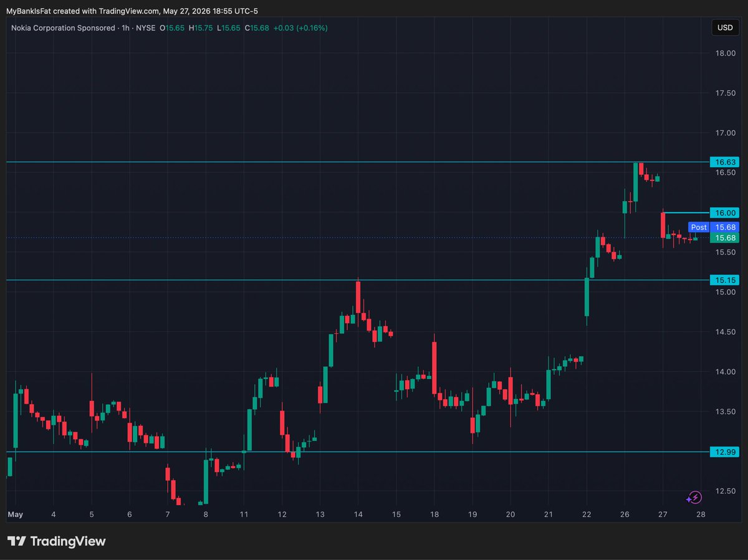Click the green 15.68 last price label

coord(725,238)
